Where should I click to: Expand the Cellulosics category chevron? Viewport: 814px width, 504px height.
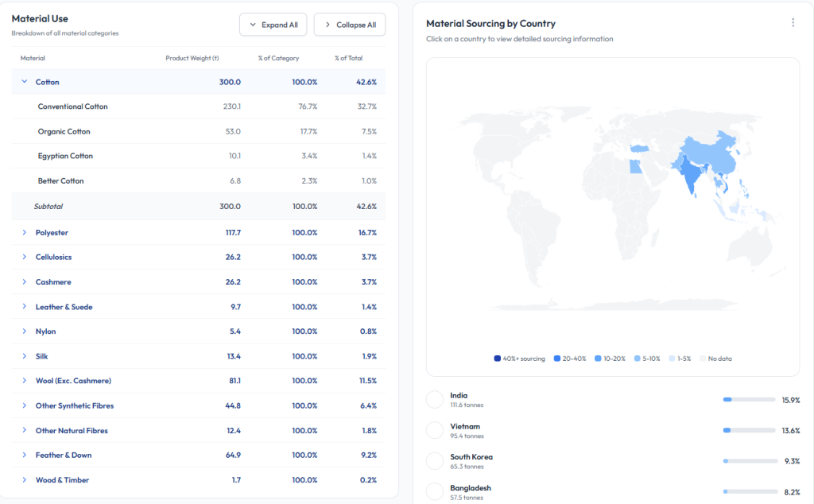pyautogui.click(x=25, y=258)
